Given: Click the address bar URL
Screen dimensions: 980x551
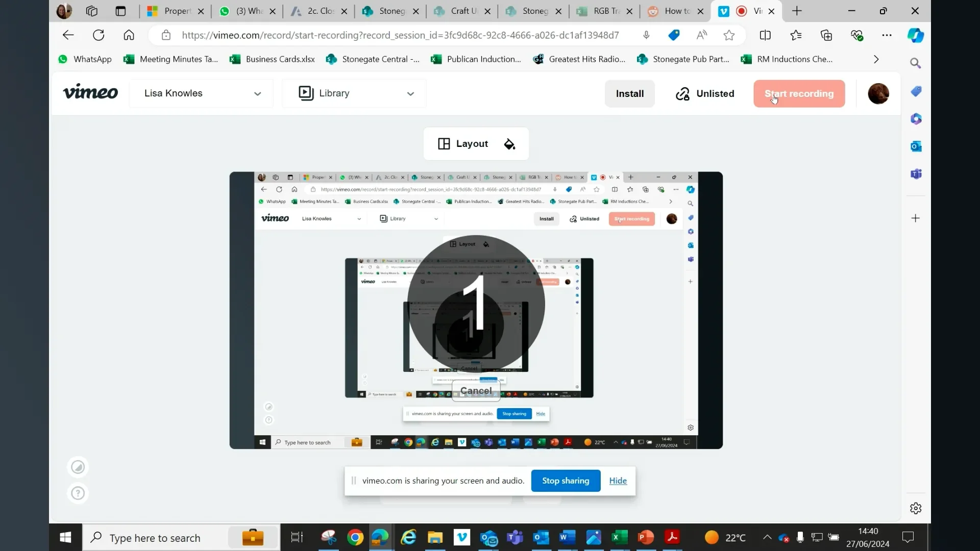Looking at the screenshot, I should coord(400,35).
